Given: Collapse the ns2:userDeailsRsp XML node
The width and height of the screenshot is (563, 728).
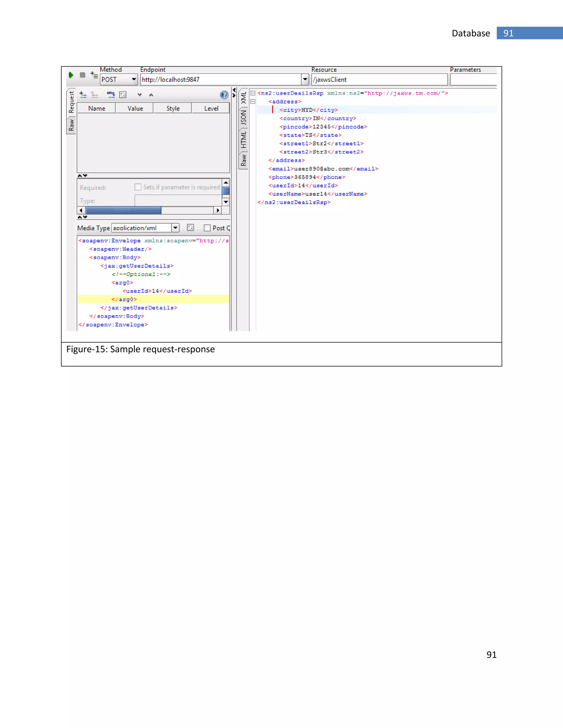Looking at the screenshot, I should (x=253, y=93).
